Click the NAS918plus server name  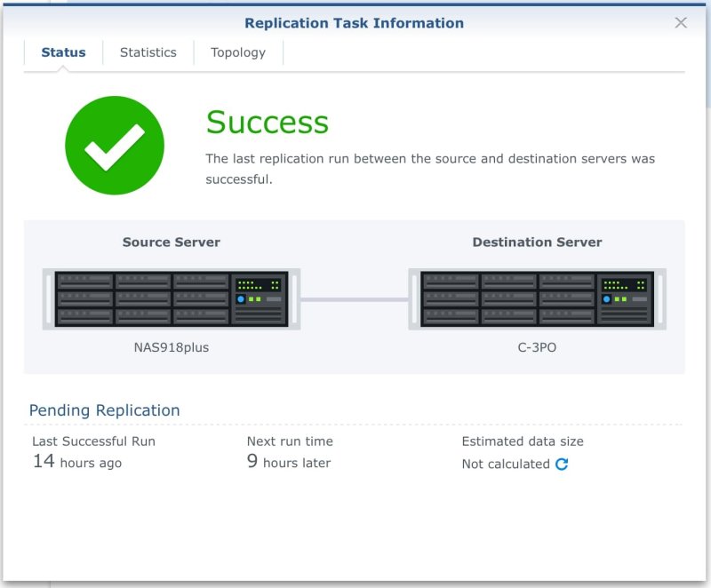[172, 347]
